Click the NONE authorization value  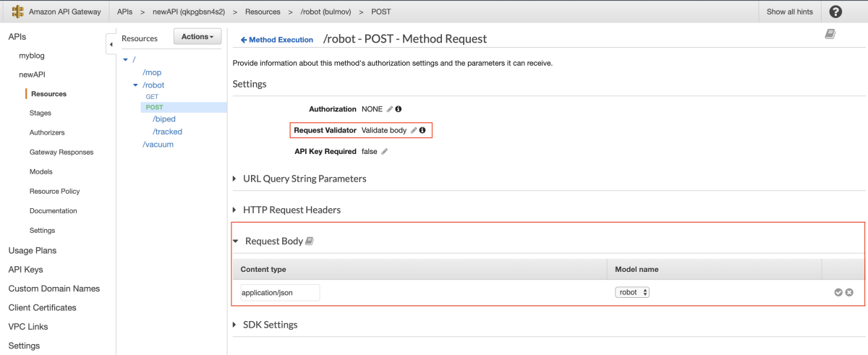pyautogui.click(x=372, y=109)
